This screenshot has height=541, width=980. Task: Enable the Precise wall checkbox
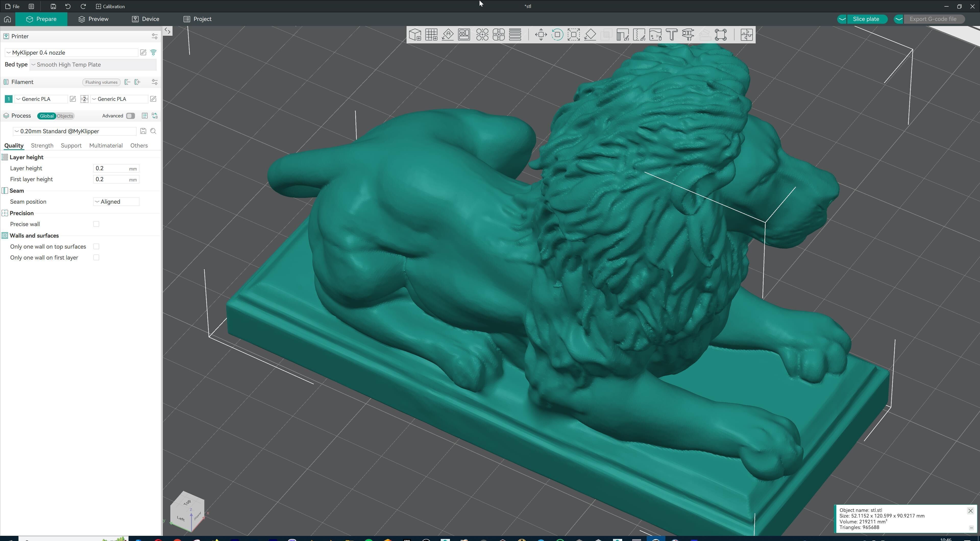96,224
